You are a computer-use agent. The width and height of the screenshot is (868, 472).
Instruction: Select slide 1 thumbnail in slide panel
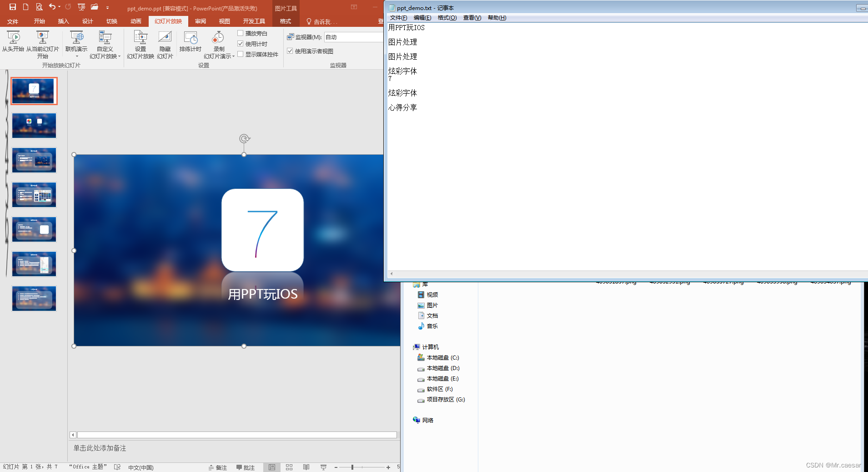(34, 91)
